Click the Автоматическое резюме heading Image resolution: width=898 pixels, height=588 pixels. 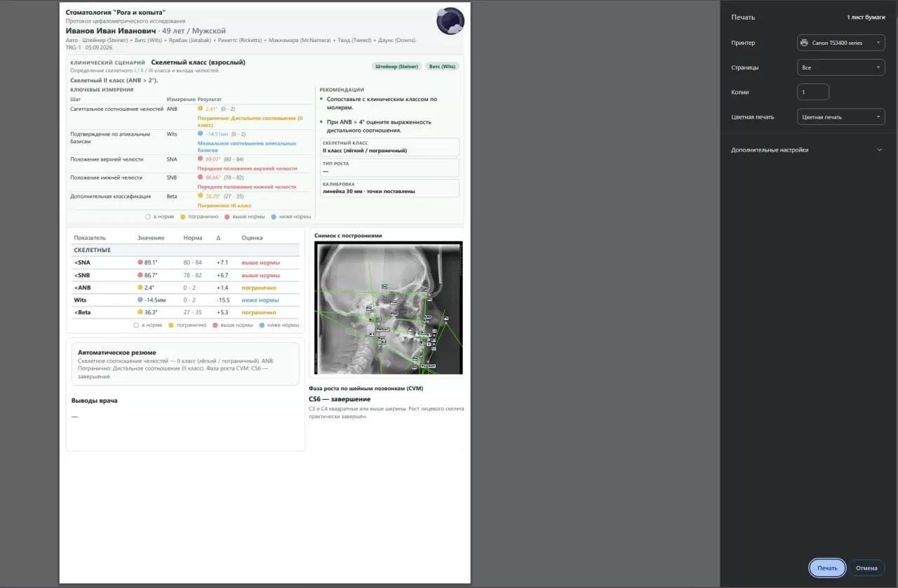pos(117,352)
